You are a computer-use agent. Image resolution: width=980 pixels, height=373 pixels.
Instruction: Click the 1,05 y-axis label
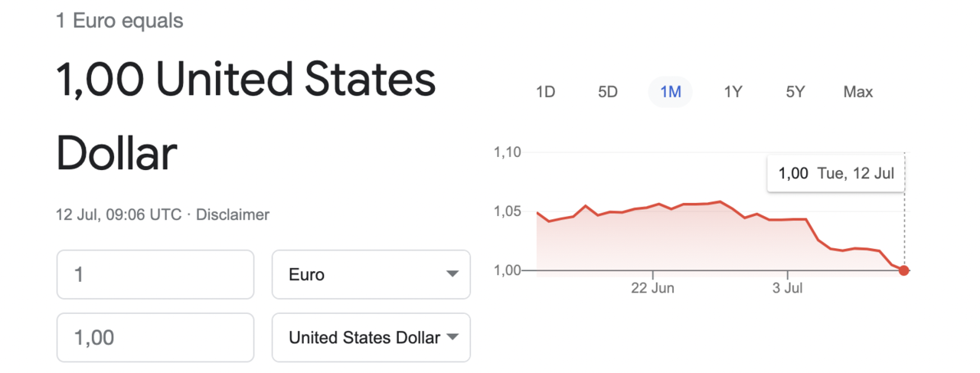tap(507, 211)
